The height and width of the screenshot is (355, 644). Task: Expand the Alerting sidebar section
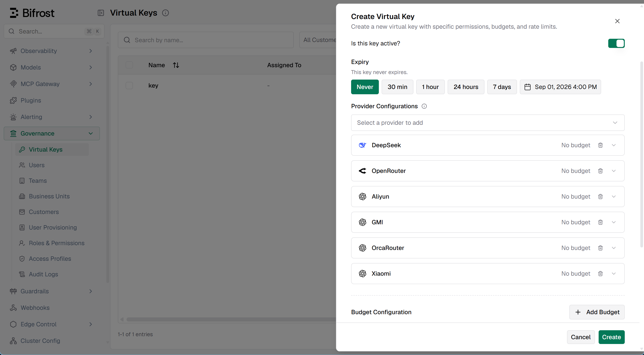pyautogui.click(x=52, y=117)
